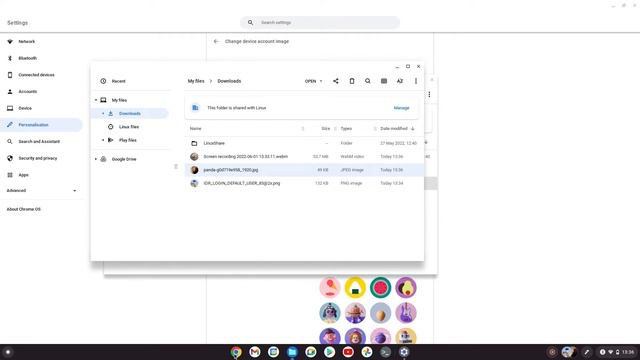
Task: Go to My files breadcrumb
Action: tap(196, 81)
